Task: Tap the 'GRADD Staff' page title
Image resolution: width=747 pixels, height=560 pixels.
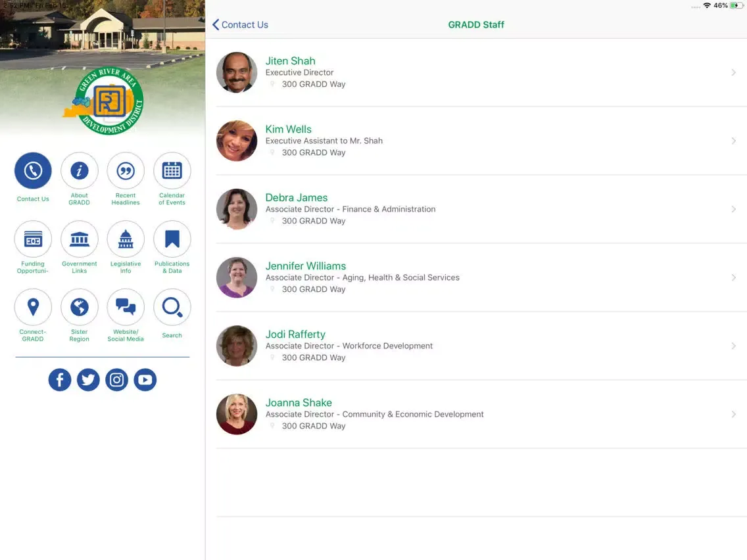Action: click(476, 25)
